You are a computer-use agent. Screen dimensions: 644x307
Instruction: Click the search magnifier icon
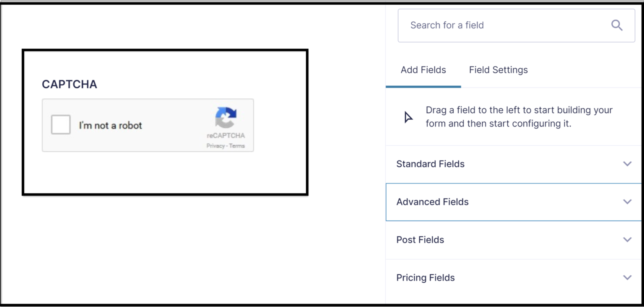(x=617, y=25)
